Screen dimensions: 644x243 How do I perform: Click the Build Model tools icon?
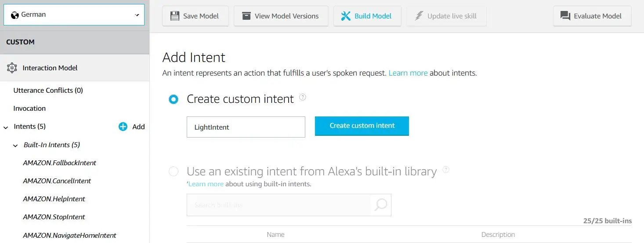point(346,16)
